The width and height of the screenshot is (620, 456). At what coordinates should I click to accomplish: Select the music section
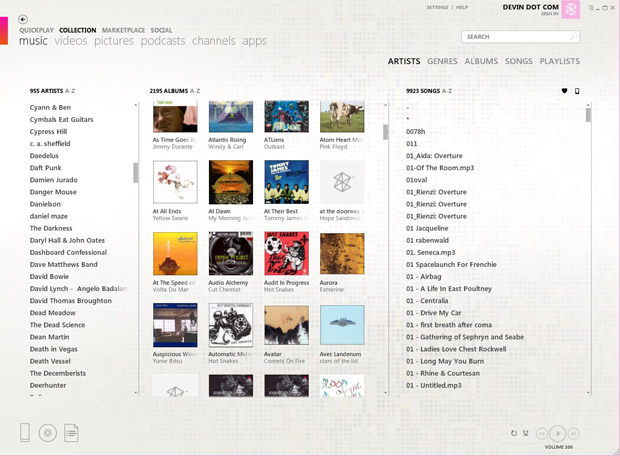point(33,41)
